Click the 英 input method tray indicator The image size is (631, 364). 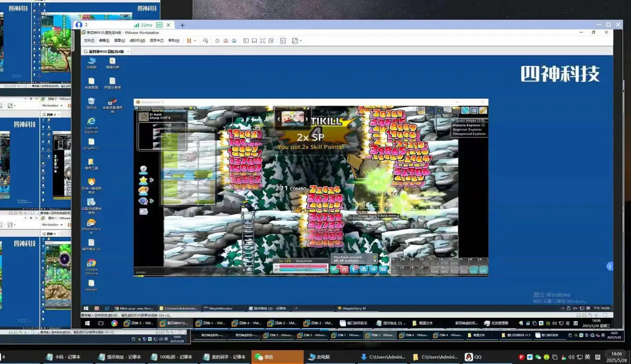coord(588,357)
